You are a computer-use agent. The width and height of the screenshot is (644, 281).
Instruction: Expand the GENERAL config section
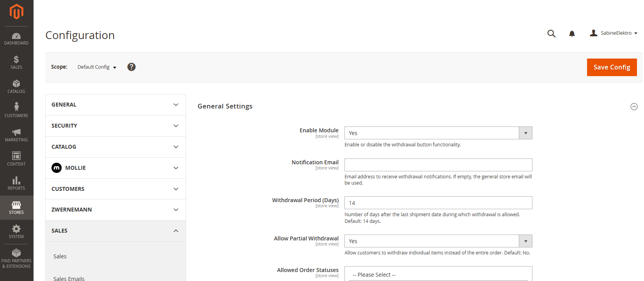(x=115, y=105)
